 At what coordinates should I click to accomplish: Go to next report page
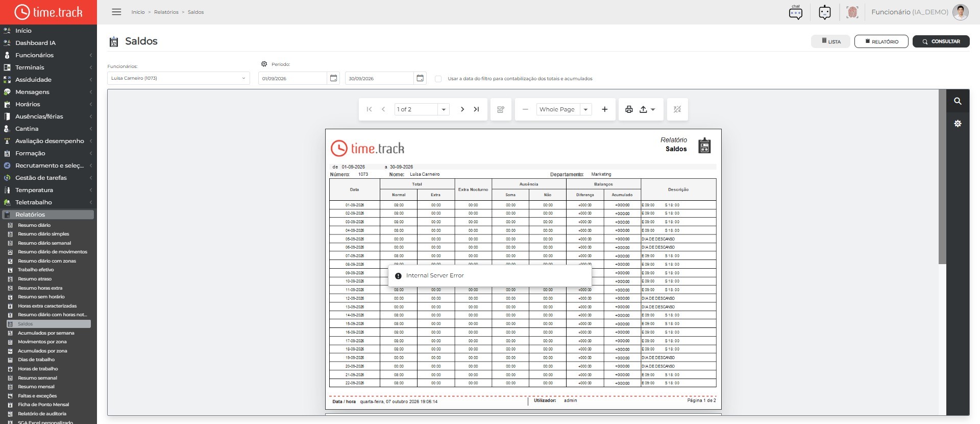(462, 109)
